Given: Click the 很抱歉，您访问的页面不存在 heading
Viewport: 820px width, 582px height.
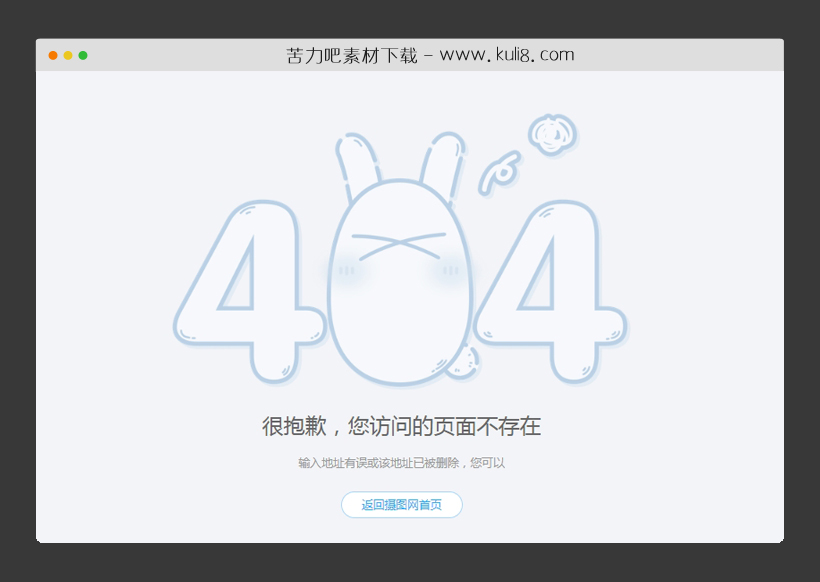Looking at the screenshot, I should tap(400, 427).
